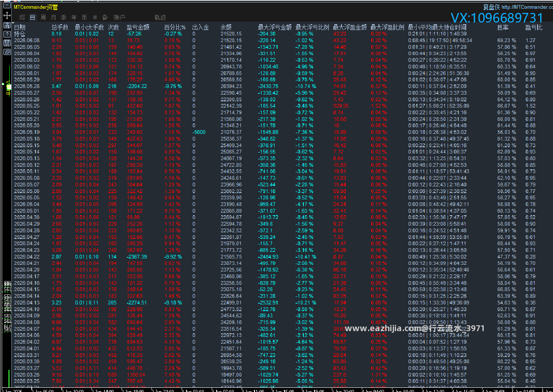Image resolution: width=553 pixels, height=392 pixels.
Task: Select the 日 daily tab
Action: 33,18
